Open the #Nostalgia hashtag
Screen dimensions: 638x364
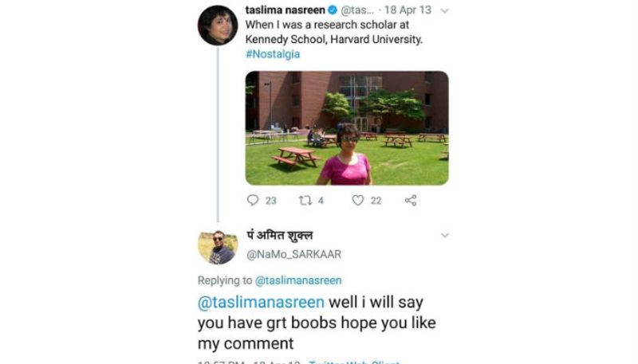273,54
